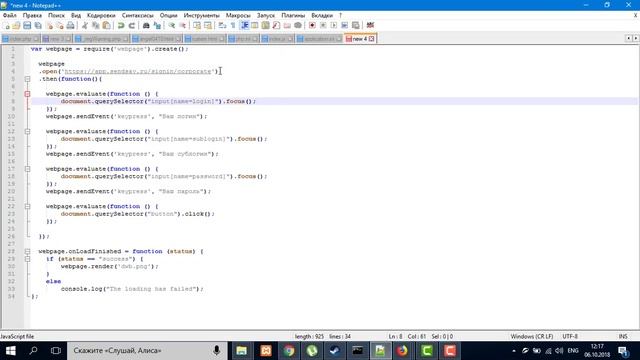Click Run macro multiple times icon
Image resolution: width=640 pixels, height=360 pixels.
tap(344, 25)
